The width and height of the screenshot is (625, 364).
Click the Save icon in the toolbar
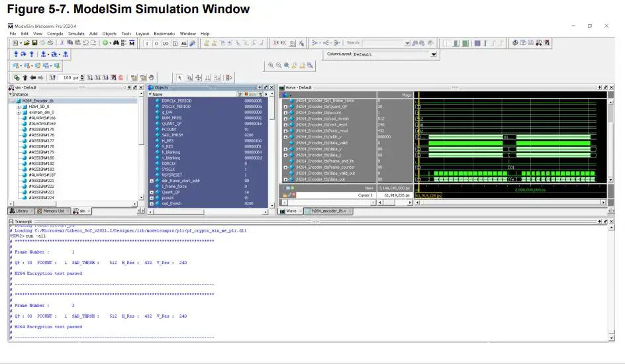(x=34, y=43)
